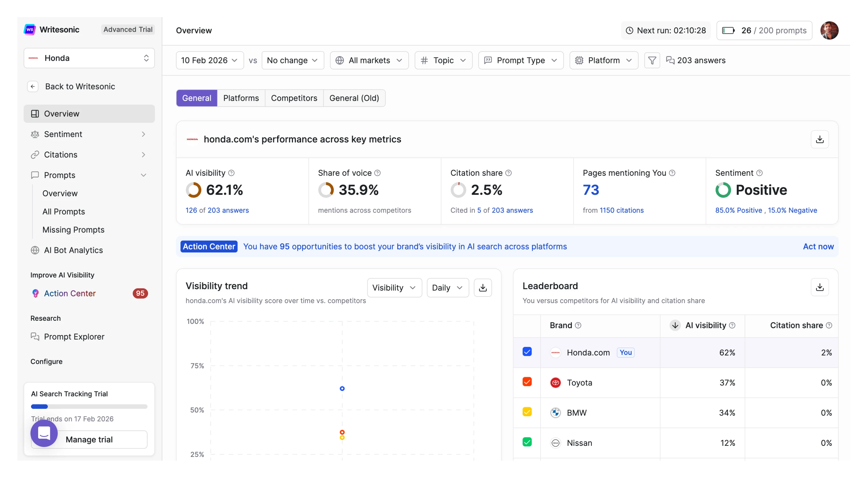The height and width of the screenshot is (478, 868).
Task: Toggle the BMW competitor checkbox
Action: (527, 412)
